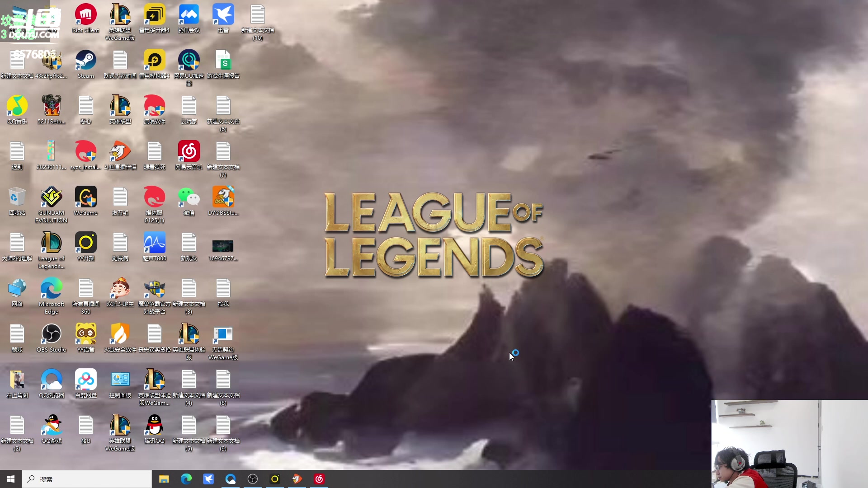The width and height of the screenshot is (868, 488).
Task: Select the WeGame desktop shortcut
Action: 85,202
